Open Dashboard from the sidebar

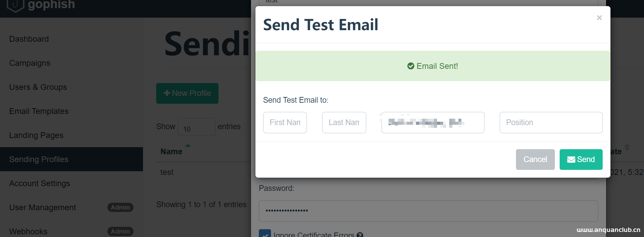[29, 39]
